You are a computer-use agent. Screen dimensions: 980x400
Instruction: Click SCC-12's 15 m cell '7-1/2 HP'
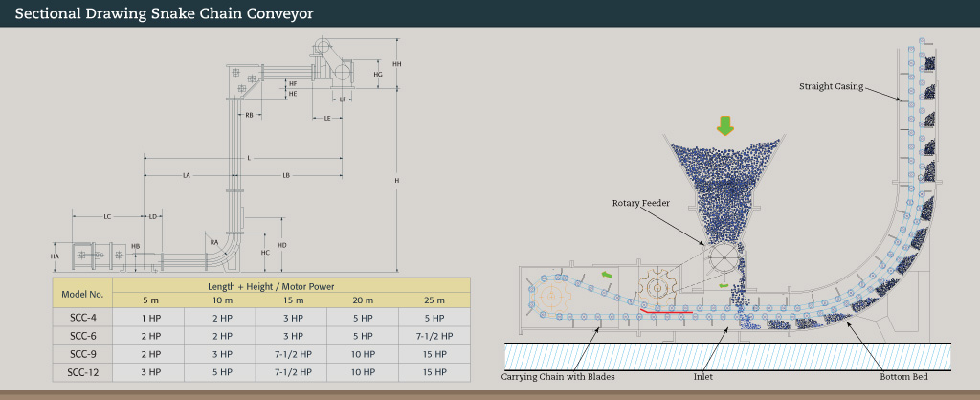(291, 372)
